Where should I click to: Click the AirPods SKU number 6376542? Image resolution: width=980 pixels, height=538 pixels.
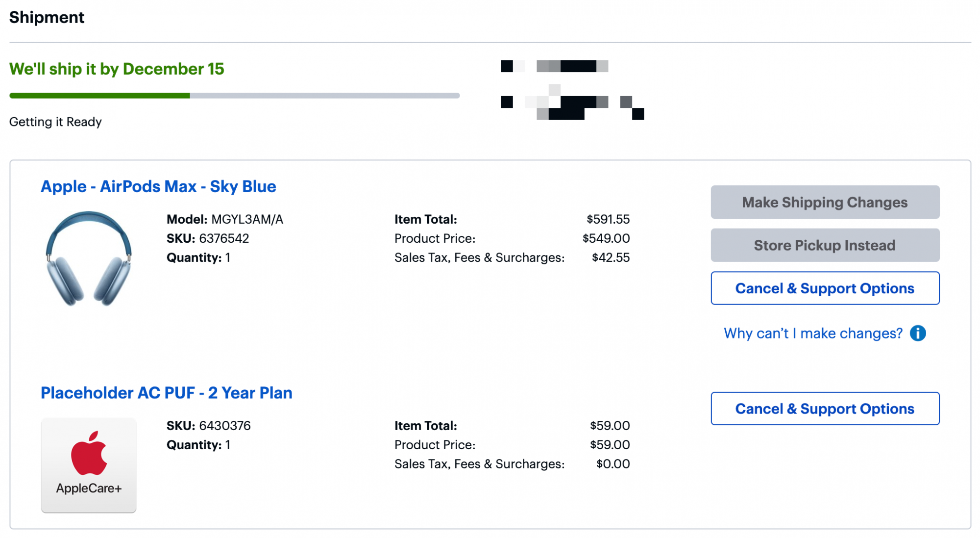click(x=224, y=238)
